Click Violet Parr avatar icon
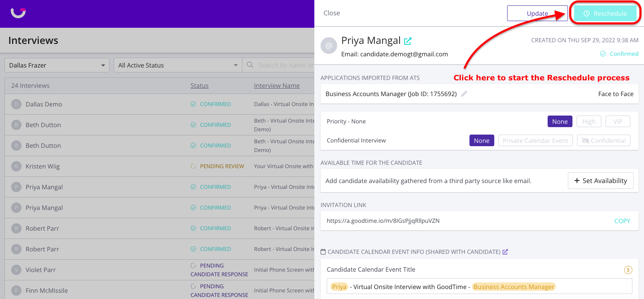644x299 pixels. (x=16, y=270)
